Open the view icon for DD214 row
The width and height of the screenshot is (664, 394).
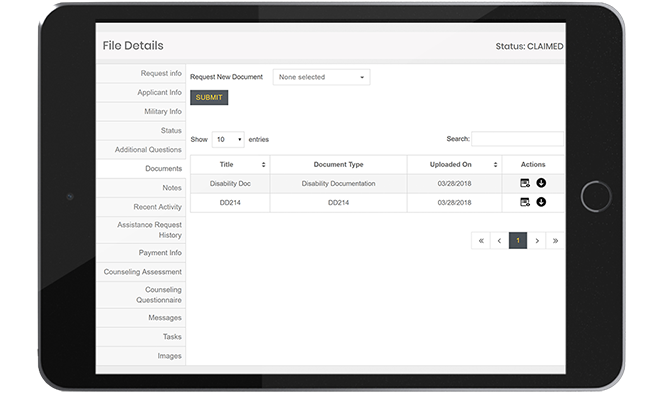click(x=525, y=202)
